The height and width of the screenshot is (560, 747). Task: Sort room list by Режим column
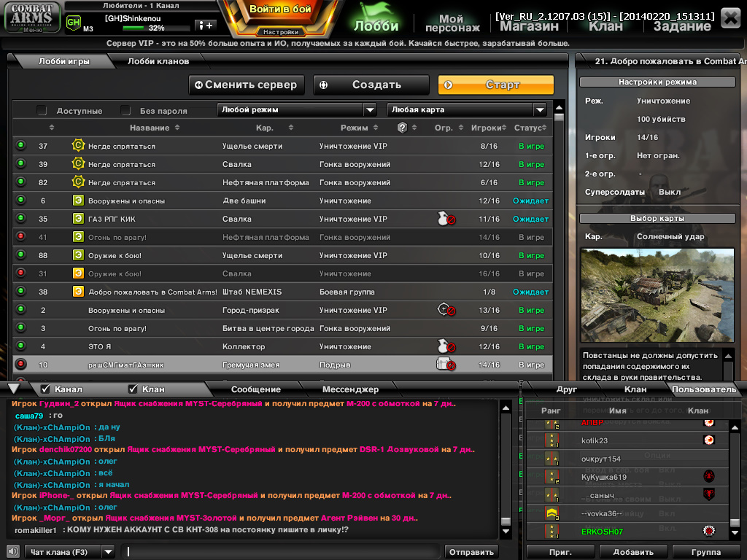point(359,128)
